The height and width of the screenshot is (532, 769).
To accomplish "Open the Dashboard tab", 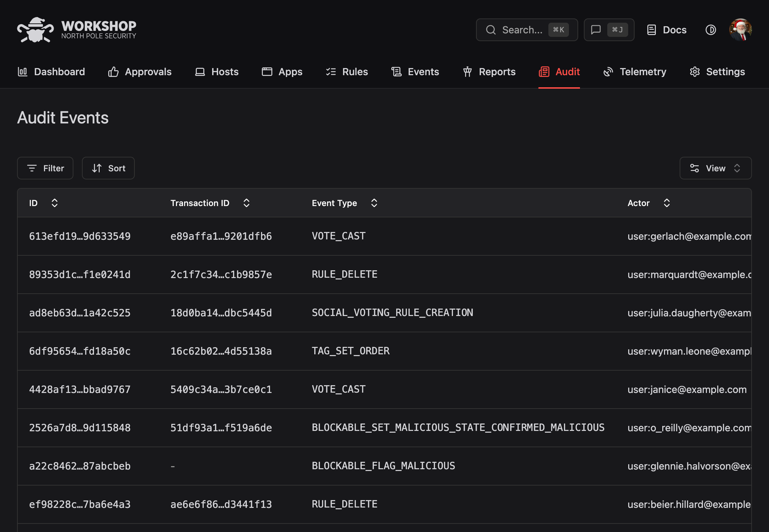I will pos(51,72).
